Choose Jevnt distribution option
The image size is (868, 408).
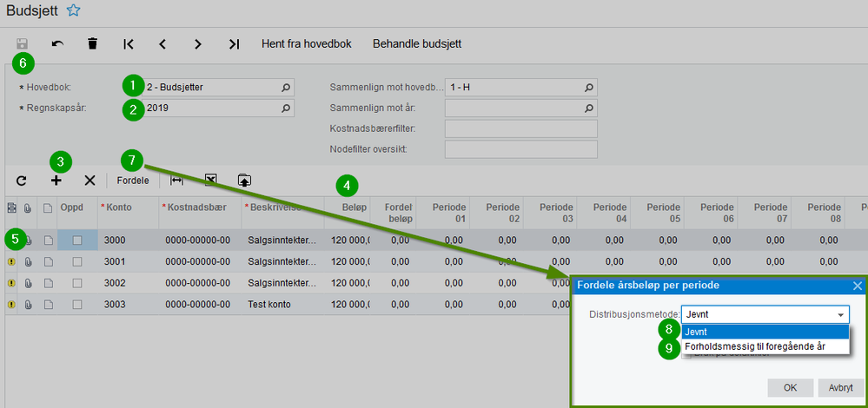pyautogui.click(x=765, y=332)
